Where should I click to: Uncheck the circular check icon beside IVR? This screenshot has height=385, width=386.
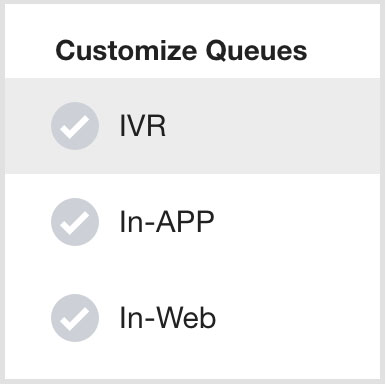(x=75, y=126)
